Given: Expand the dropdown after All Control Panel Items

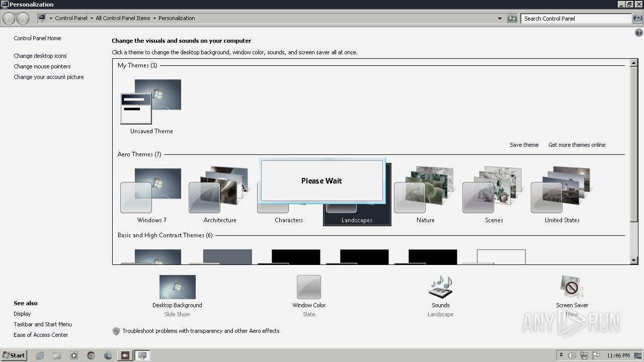Looking at the screenshot, I should pos(154,18).
